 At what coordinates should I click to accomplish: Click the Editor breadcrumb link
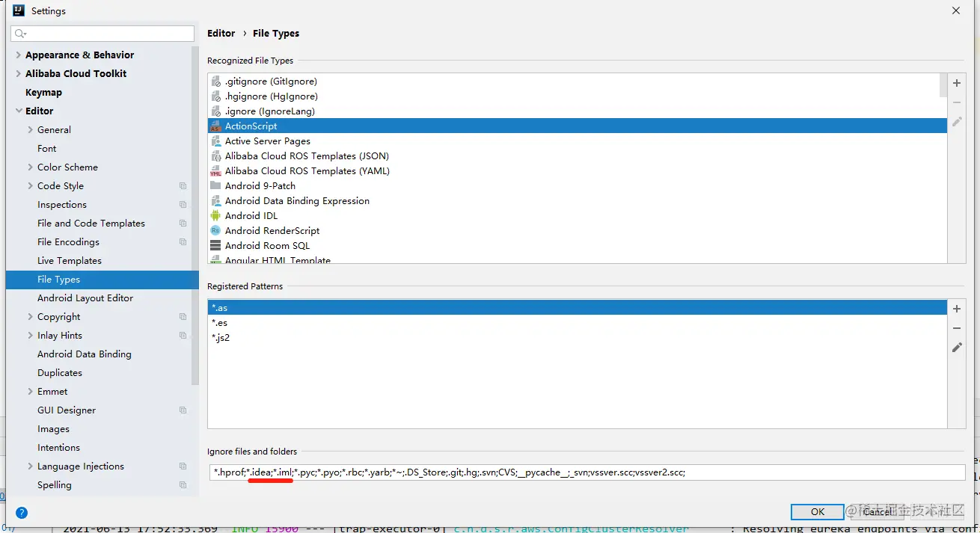[x=221, y=34]
